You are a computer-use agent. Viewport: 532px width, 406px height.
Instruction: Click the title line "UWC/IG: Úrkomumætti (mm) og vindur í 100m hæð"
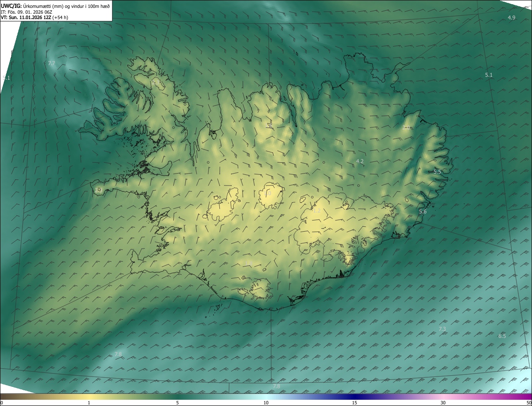(55, 6)
